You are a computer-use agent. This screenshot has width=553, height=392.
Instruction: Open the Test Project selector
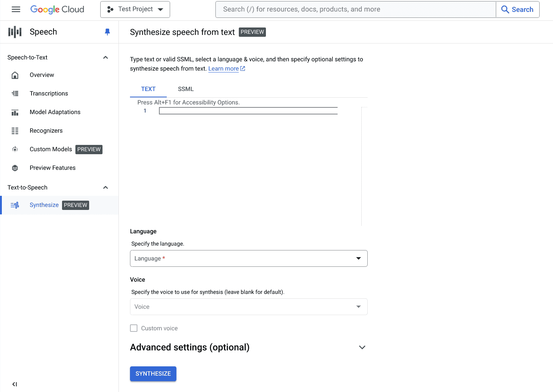135,9
